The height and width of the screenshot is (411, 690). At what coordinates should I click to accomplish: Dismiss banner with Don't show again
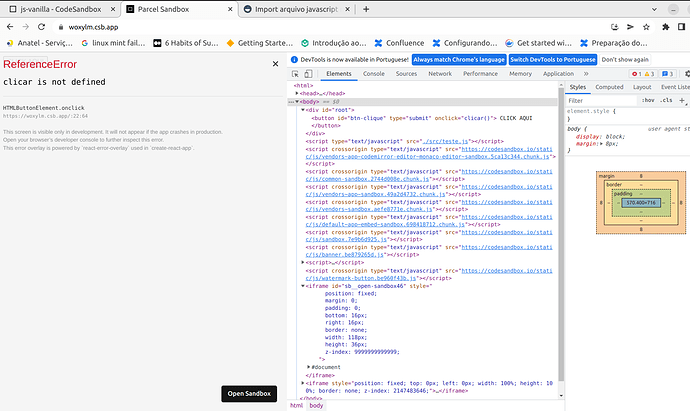tap(625, 59)
